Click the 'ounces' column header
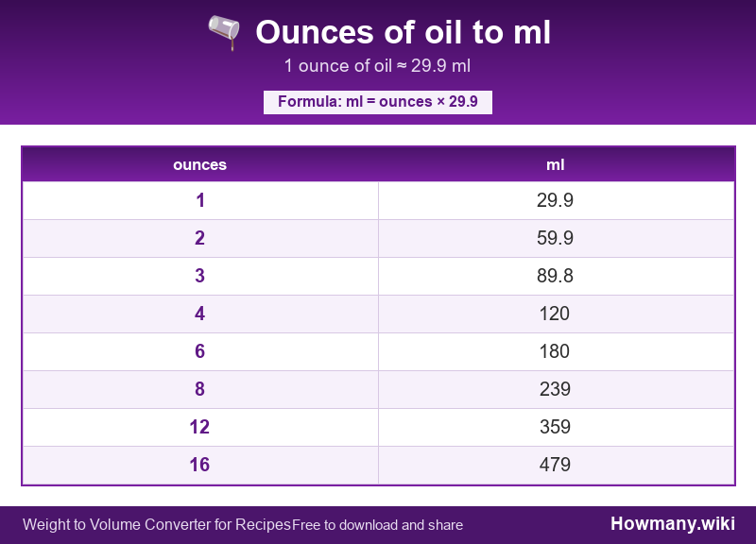This screenshot has height=544, width=756. [200, 164]
